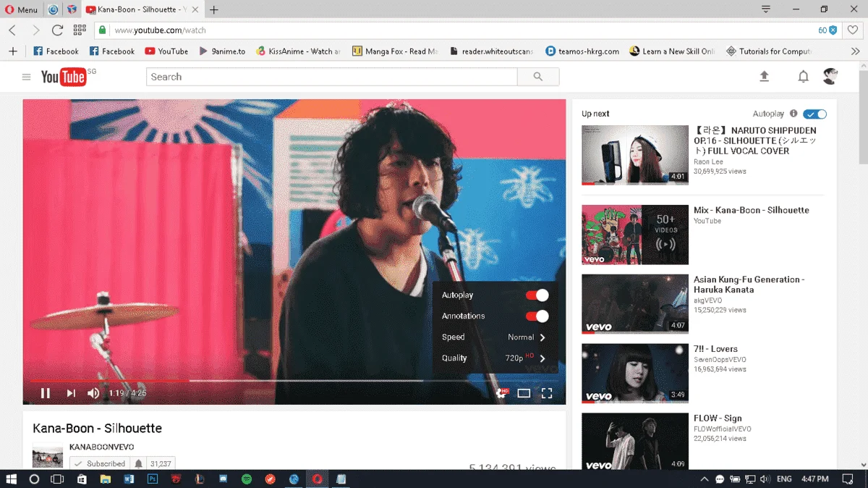Open the account avatar menu
The image size is (868, 488).
pyautogui.click(x=830, y=77)
